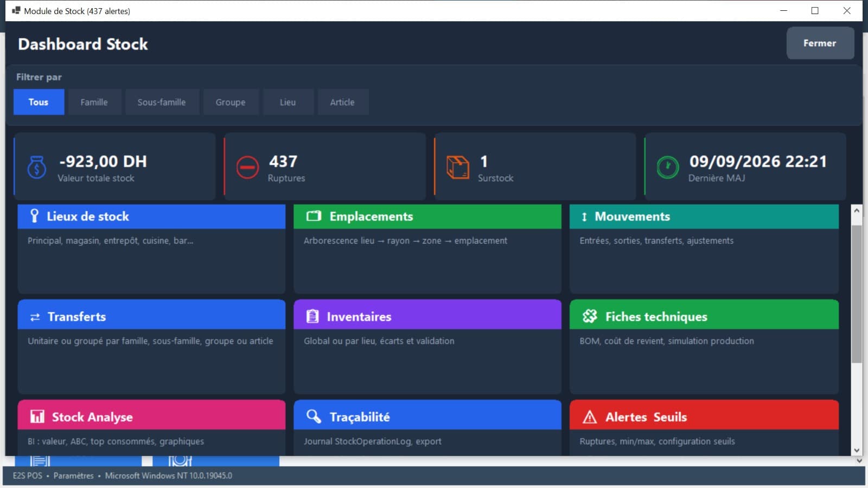This screenshot has height=488, width=868.
Task: Filter by Groupe
Action: coord(231,102)
